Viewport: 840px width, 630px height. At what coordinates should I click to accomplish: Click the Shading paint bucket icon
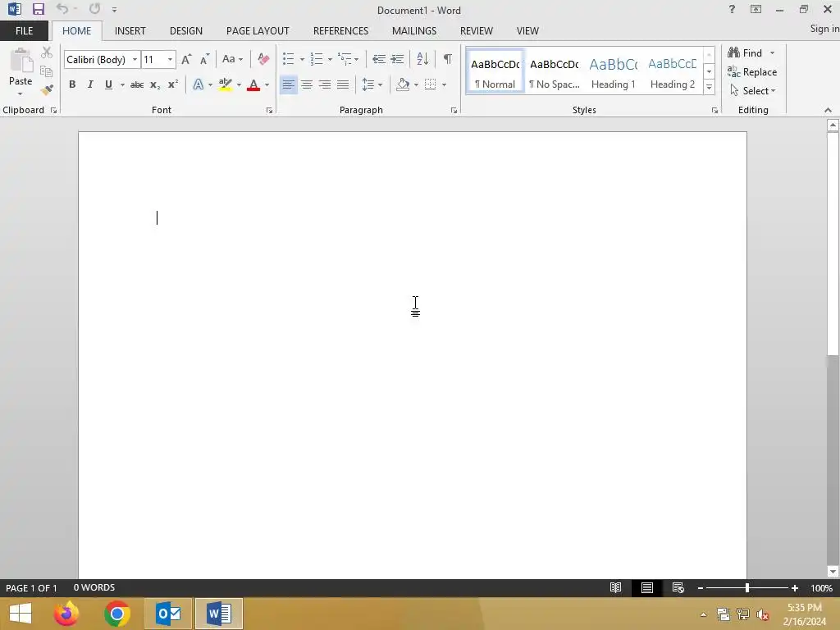pos(403,84)
